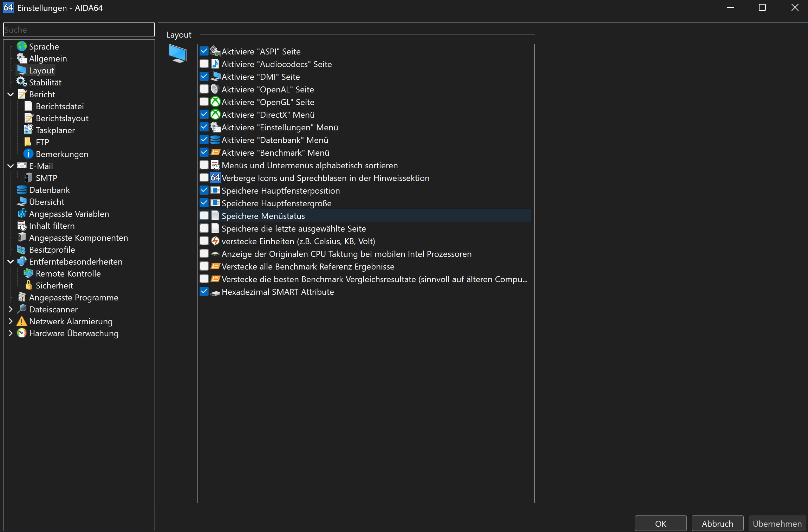Click the Stabilität gear icon
The height and width of the screenshot is (532, 808).
click(x=22, y=82)
